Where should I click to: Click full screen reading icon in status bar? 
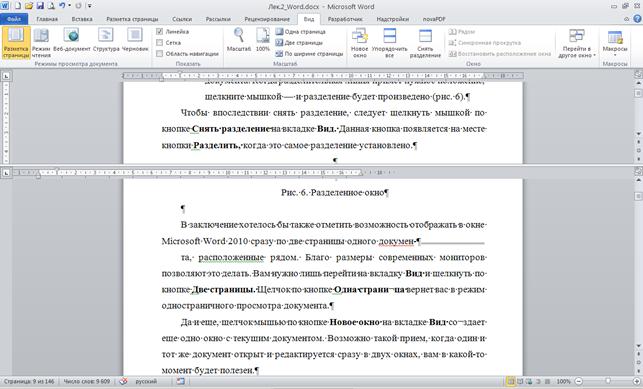(520, 381)
